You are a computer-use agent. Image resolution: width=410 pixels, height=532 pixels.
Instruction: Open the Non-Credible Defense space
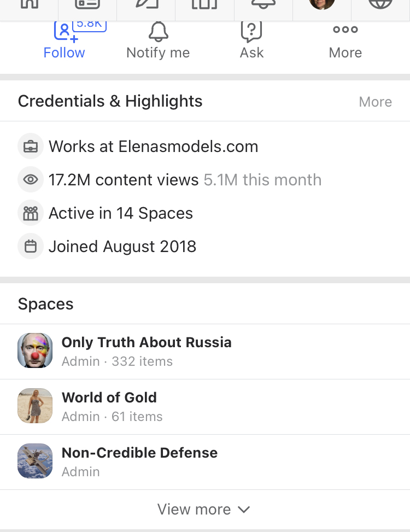click(x=139, y=453)
